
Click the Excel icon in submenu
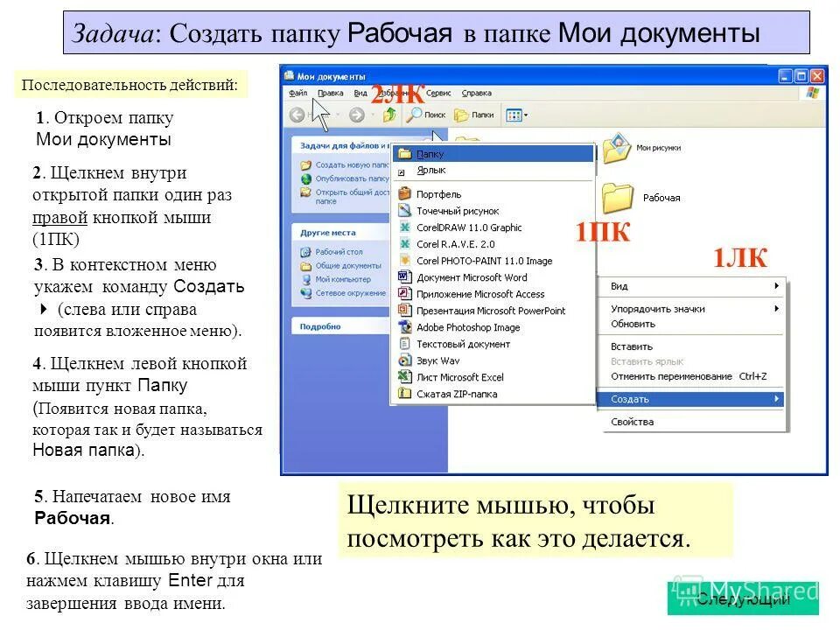pyautogui.click(x=404, y=377)
